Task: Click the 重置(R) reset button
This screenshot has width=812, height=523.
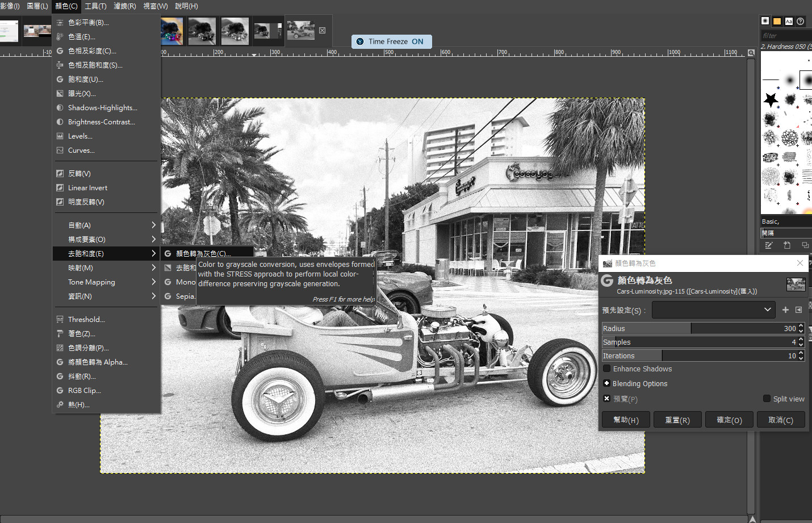Action: coord(677,420)
